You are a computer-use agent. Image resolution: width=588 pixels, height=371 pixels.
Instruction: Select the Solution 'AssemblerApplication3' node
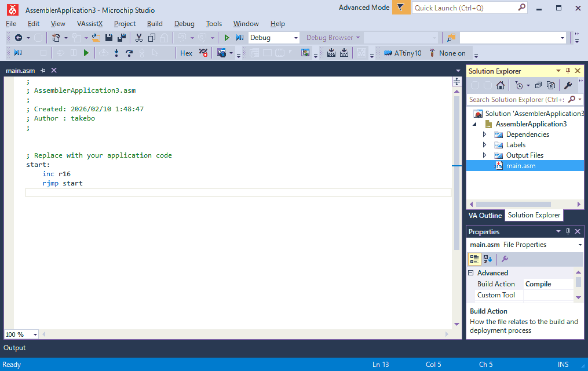tap(529, 113)
